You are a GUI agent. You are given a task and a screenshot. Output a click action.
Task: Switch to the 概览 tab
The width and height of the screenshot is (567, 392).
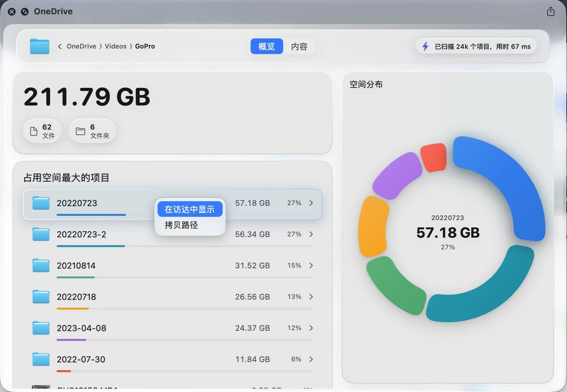267,46
